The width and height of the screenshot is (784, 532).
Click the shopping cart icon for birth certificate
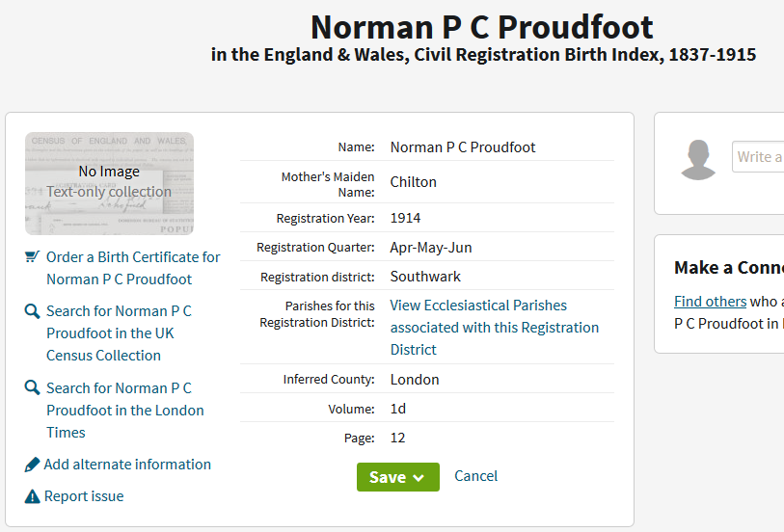click(x=32, y=257)
